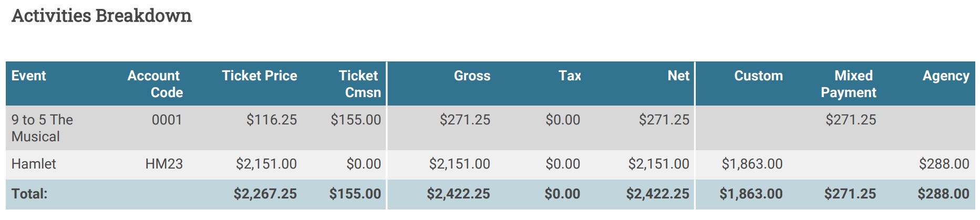
Task: Click the HM23 account code cell
Action: click(x=164, y=164)
